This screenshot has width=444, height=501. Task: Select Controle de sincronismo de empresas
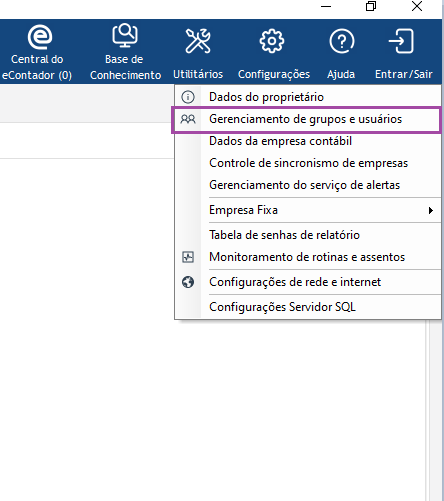tap(308, 163)
